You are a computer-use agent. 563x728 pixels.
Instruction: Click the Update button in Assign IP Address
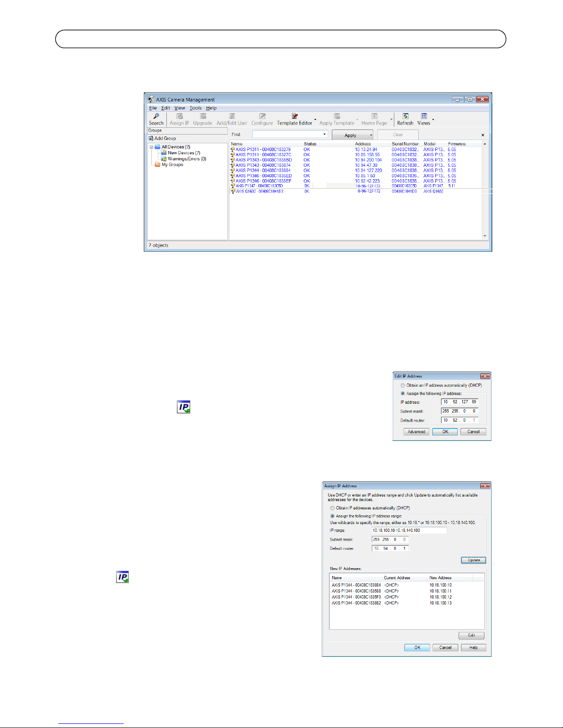pyautogui.click(x=473, y=560)
